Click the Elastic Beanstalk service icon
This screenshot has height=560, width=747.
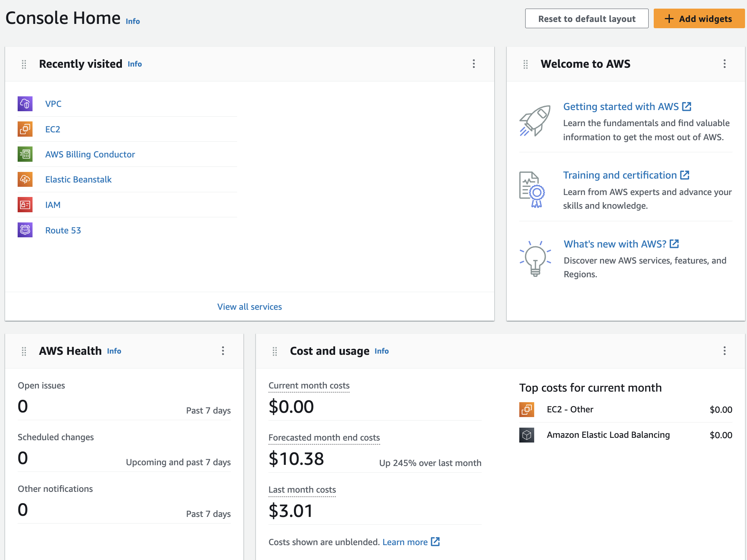(x=25, y=179)
